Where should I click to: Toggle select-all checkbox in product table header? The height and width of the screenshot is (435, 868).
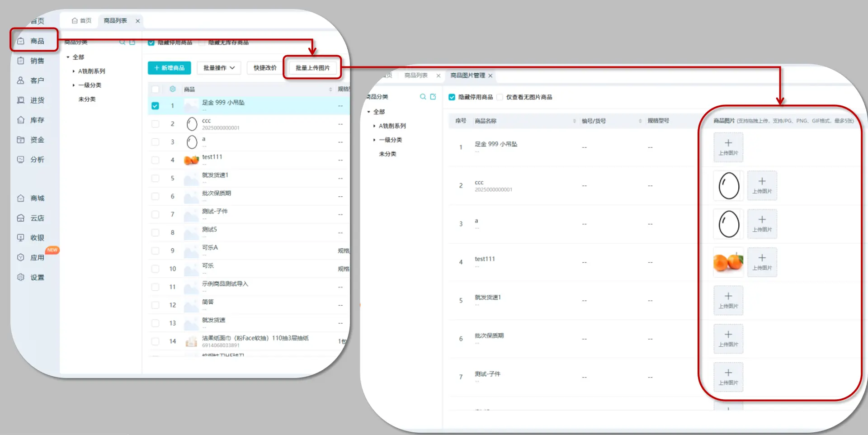click(x=155, y=89)
